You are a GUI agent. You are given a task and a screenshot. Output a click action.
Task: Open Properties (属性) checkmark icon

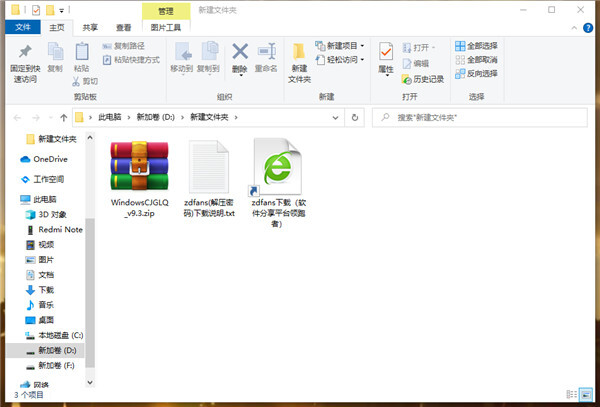(386, 51)
